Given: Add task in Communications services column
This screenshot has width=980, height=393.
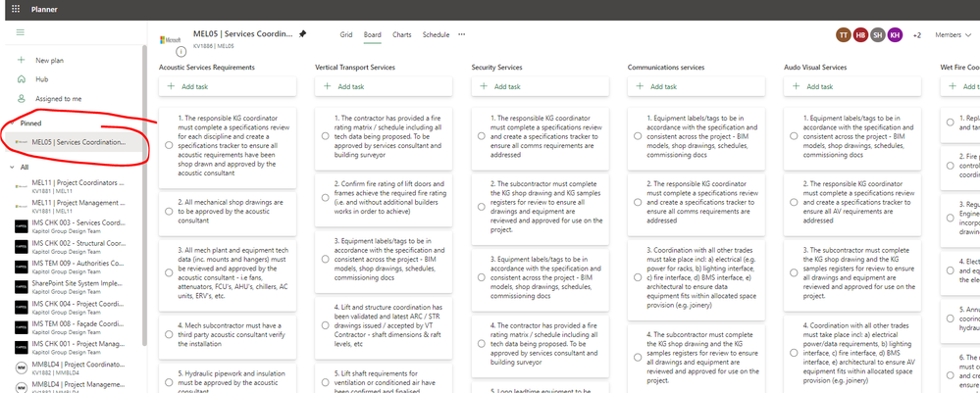Looking at the screenshot, I should pos(696,87).
